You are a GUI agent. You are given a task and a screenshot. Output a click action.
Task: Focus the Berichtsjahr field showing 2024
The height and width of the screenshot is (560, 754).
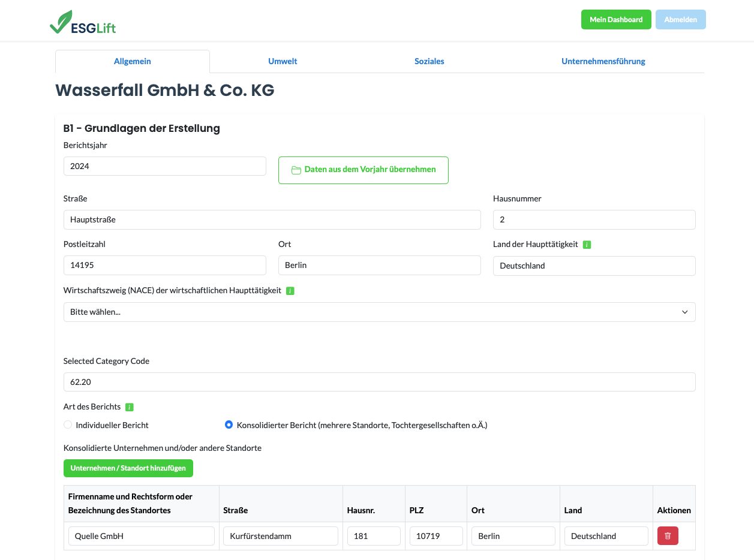[x=164, y=167]
